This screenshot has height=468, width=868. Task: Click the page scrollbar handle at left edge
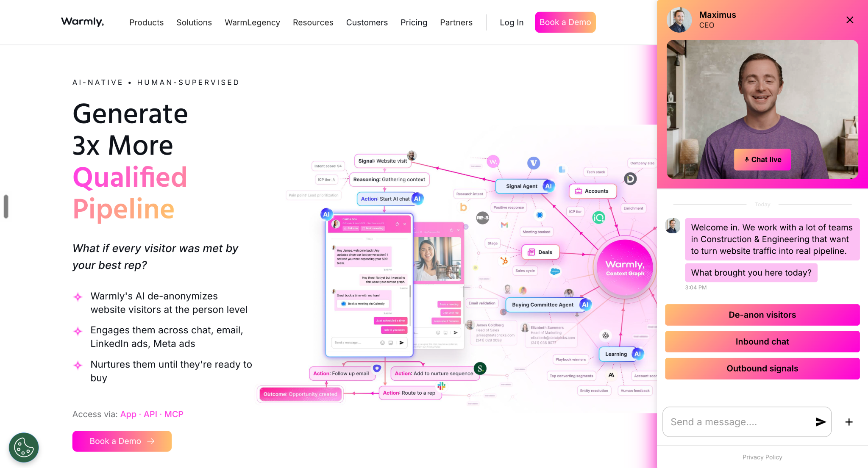tap(6, 207)
